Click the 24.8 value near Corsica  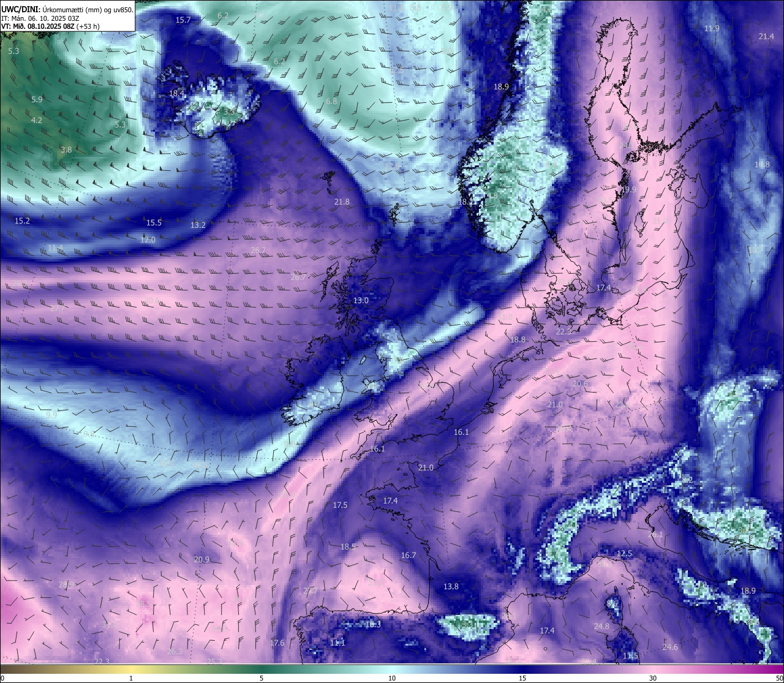point(601,627)
